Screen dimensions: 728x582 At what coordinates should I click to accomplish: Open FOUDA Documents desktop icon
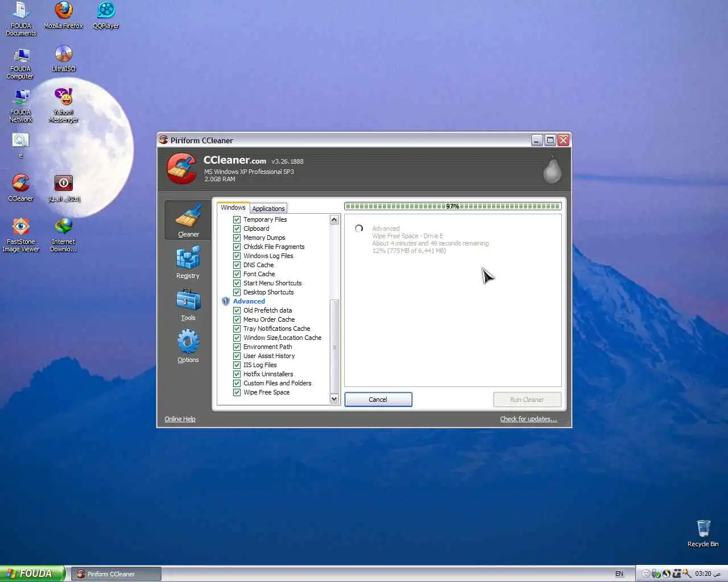(21, 19)
